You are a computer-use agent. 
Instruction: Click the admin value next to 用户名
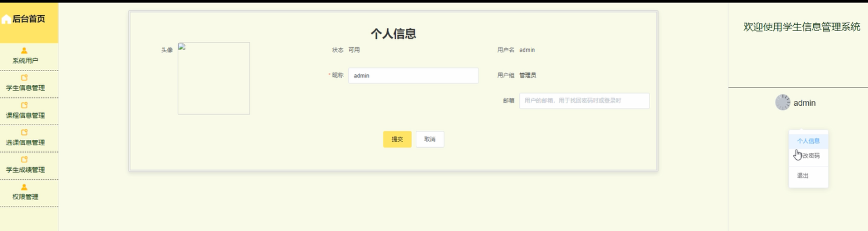[x=527, y=50]
